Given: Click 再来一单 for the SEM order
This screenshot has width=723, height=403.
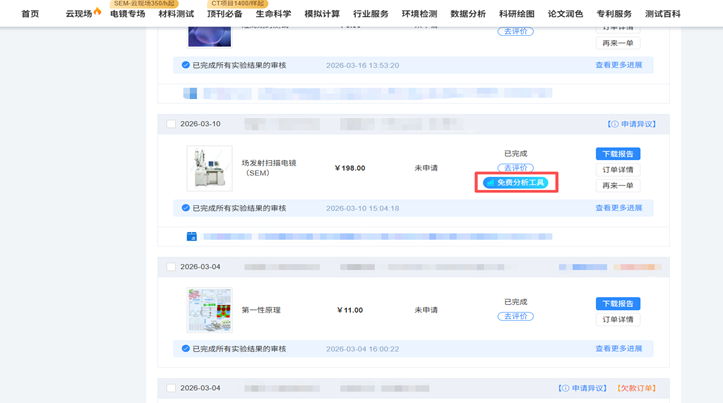Looking at the screenshot, I should click(x=618, y=185).
